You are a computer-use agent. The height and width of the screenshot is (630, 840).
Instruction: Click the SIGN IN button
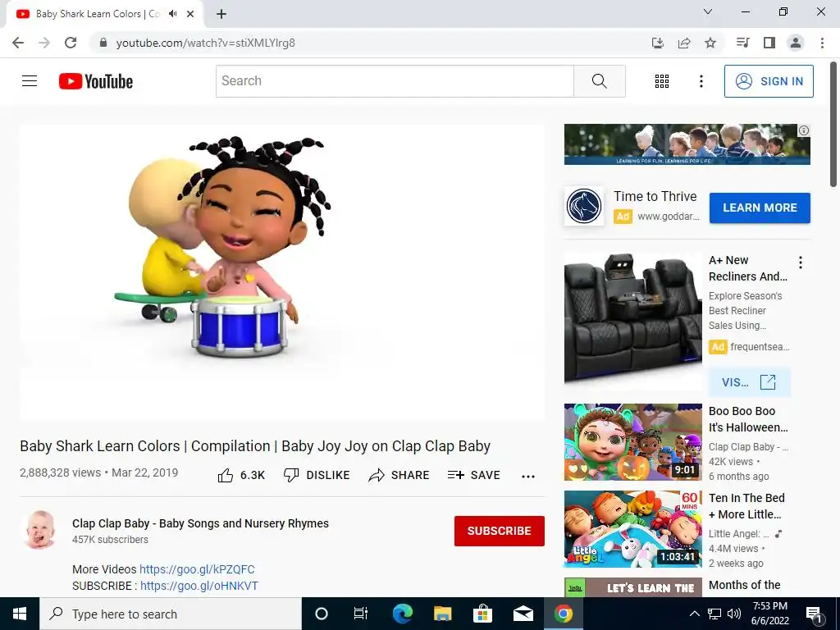click(769, 81)
